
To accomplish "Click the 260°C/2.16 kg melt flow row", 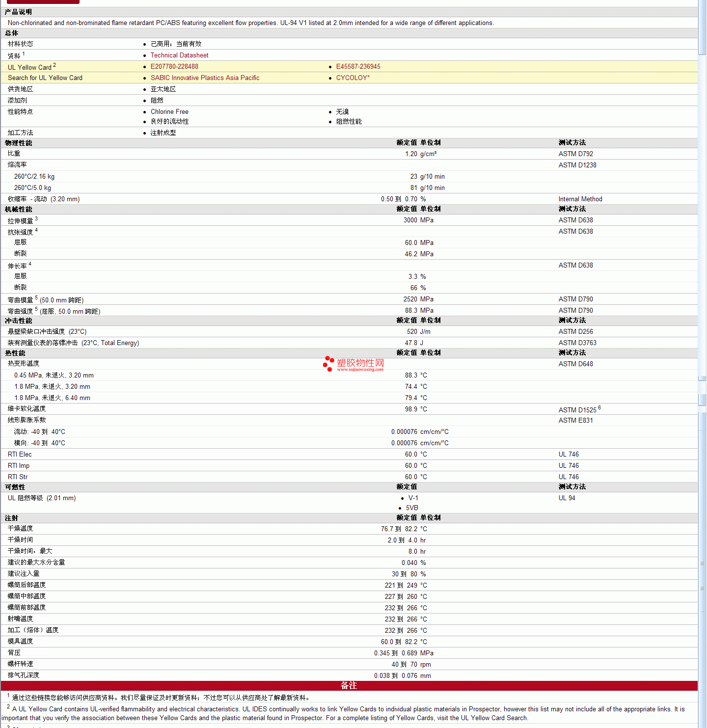I will point(349,177).
